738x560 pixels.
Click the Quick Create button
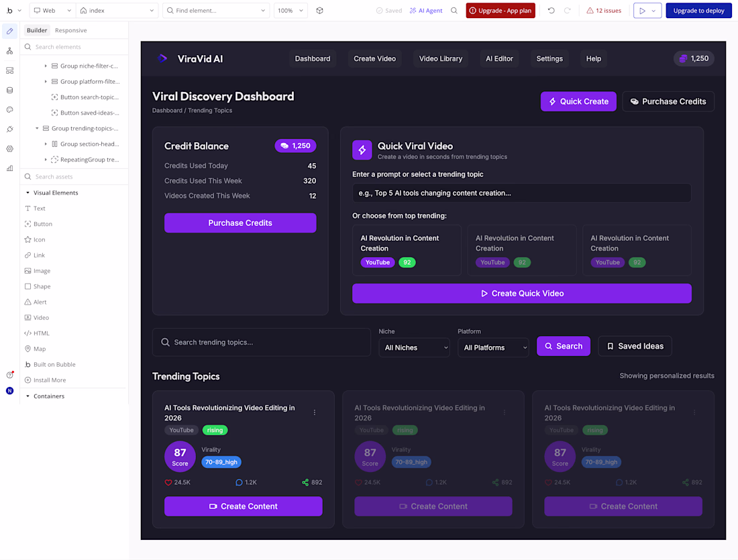(578, 101)
